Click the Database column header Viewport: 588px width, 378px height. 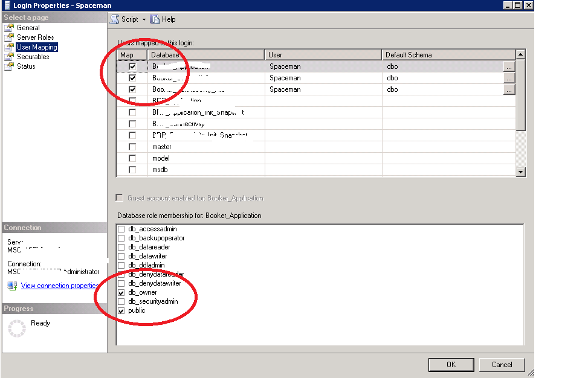(x=206, y=55)
